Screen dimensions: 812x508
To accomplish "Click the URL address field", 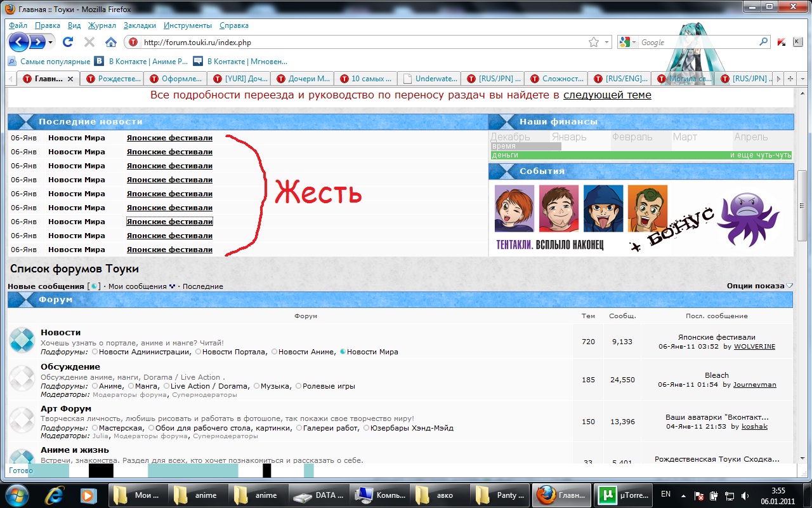I will (x=363, y=43).
